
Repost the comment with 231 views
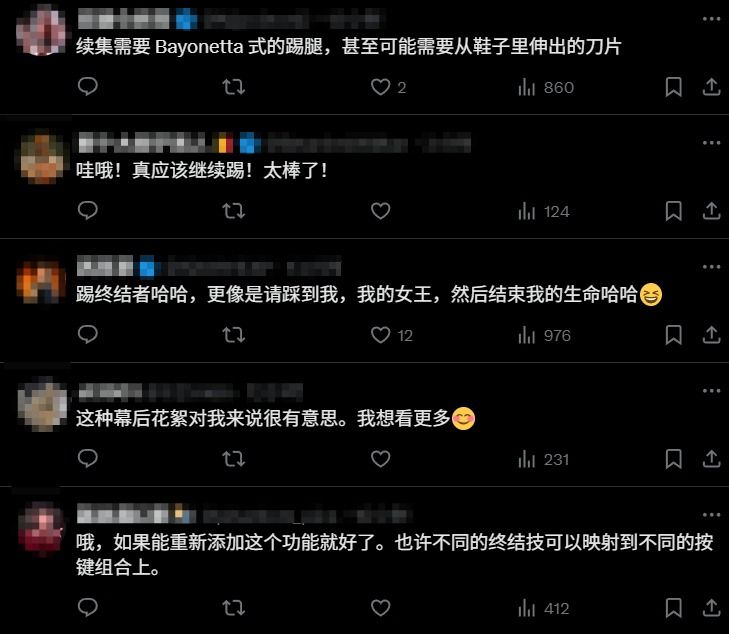tap(233, 459)
